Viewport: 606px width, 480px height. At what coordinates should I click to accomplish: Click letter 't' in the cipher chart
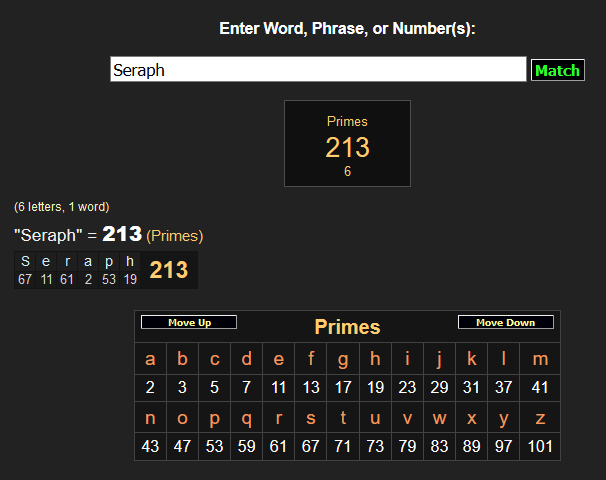pos(343,418)
